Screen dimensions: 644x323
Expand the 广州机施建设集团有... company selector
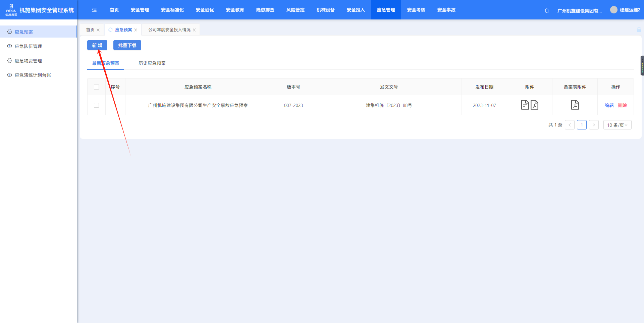point(579,11)
